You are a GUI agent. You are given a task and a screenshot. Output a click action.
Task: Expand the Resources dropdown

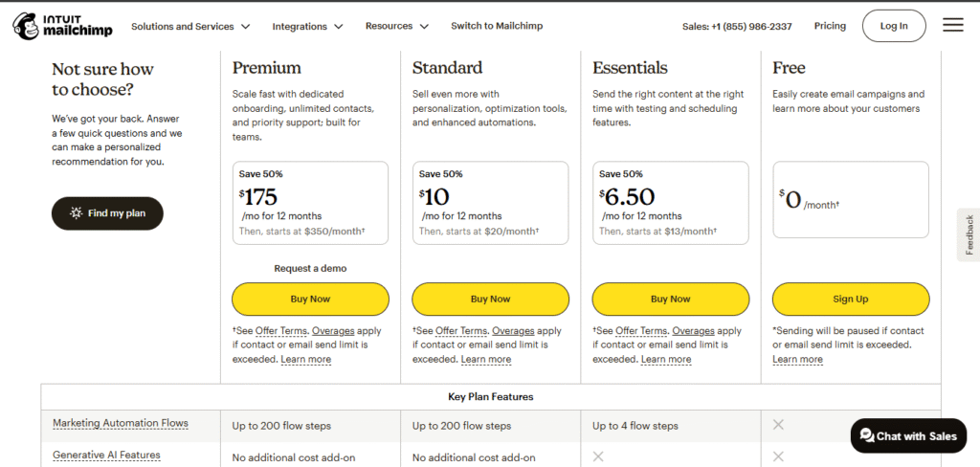coord(396,26)
